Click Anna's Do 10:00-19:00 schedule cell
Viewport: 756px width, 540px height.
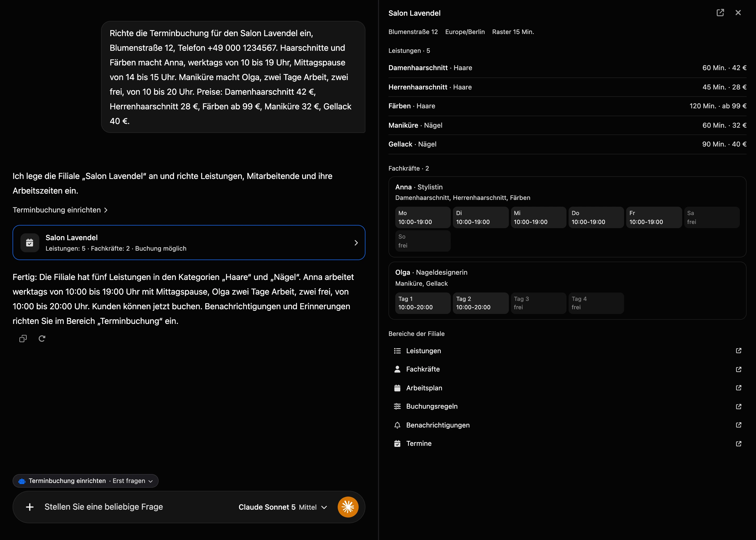[x=596, y=217]
